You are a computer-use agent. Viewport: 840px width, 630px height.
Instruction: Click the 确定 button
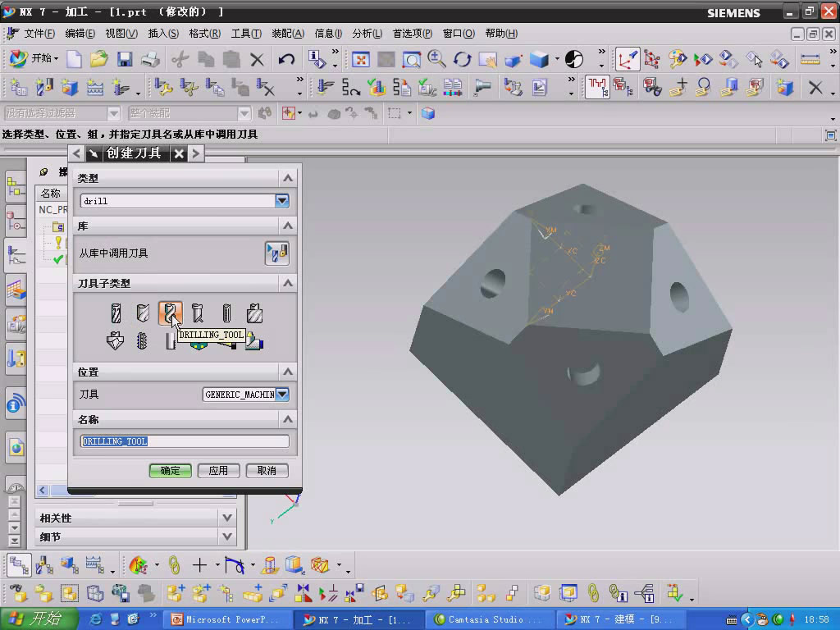[x=171, y=471]
